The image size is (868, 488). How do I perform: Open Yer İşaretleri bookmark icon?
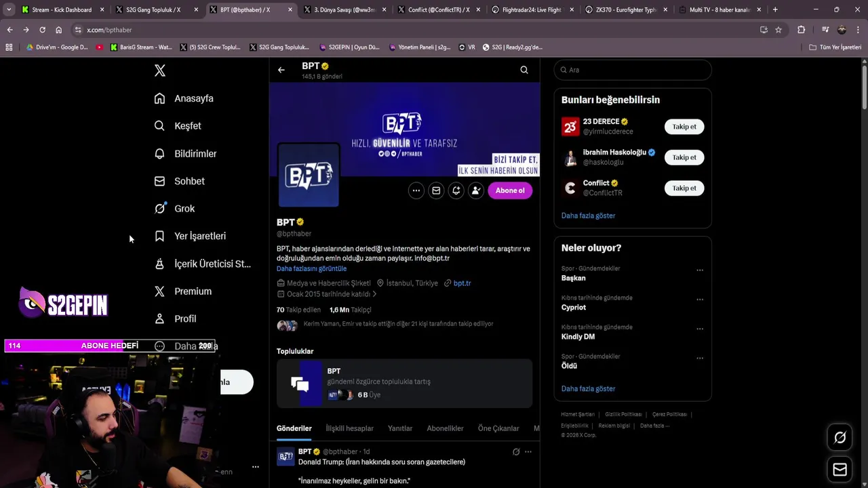click(x=159, y=236)
